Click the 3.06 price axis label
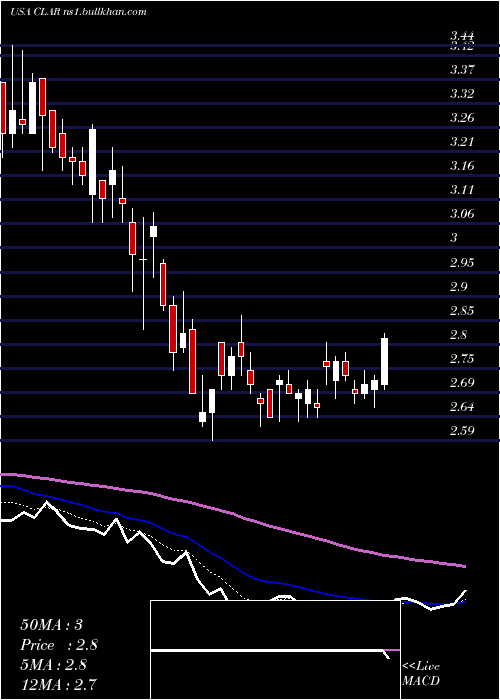Image resolution: width=500 pixels, height=700 pixels. coord(462,214)
